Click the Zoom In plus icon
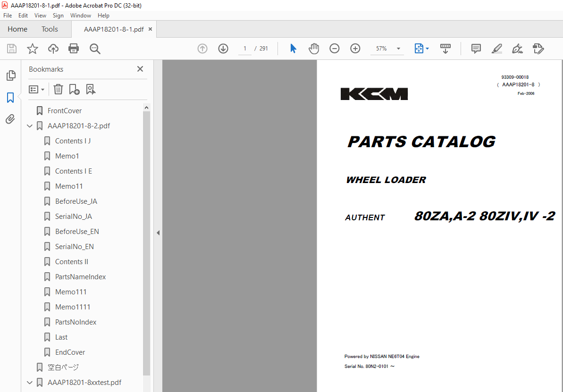 click(355, 49)
